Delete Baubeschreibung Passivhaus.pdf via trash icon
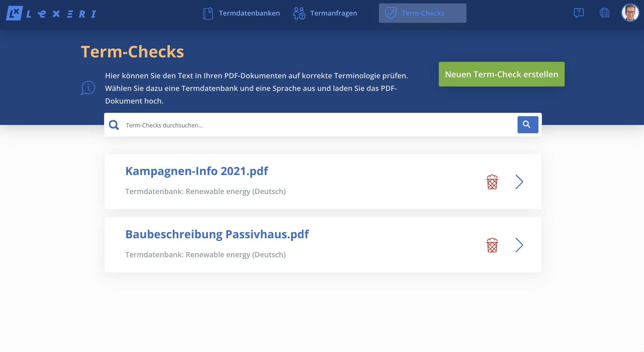The width and height of the screenshot is (644, 352). (492, 245)
